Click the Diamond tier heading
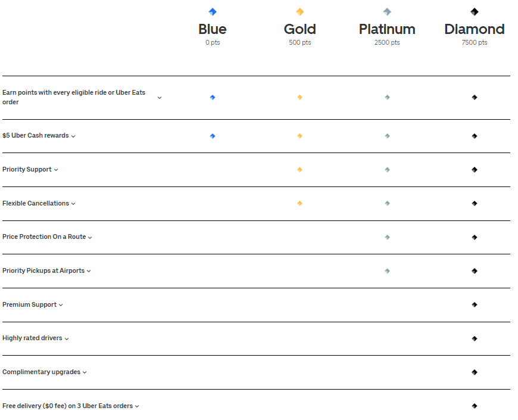Image resolution: width=518 pixels, height=420 pixels. coord(475,29)
